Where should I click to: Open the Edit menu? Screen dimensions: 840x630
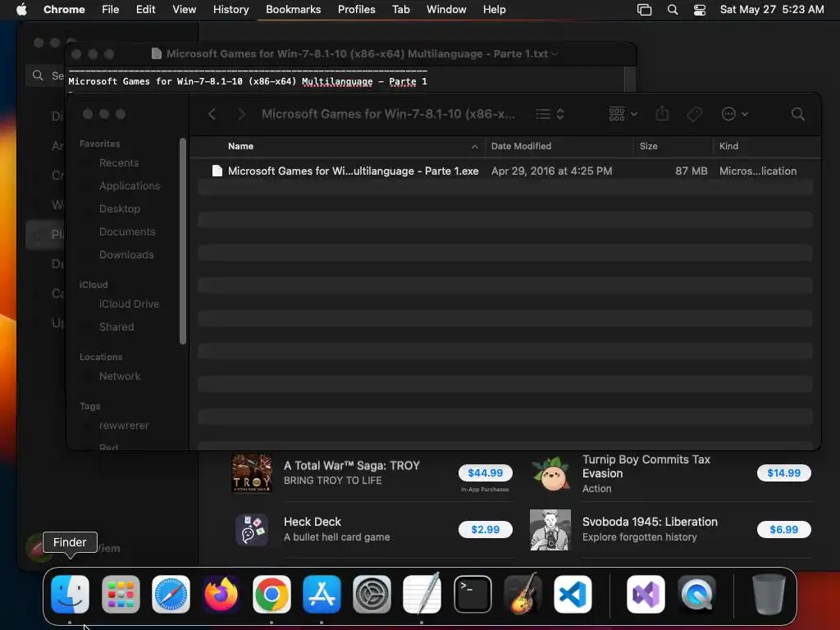[146, 9]
